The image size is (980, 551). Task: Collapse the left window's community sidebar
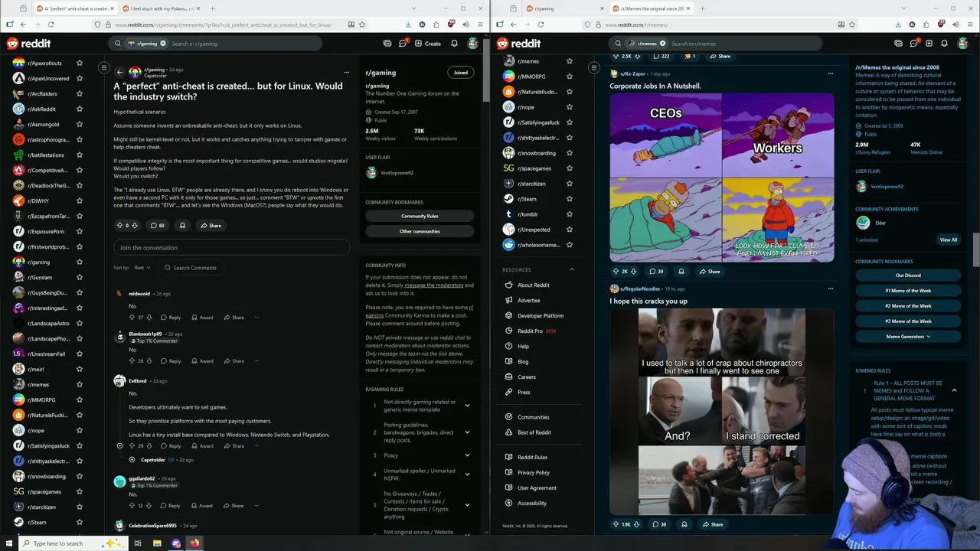(104, 68)
